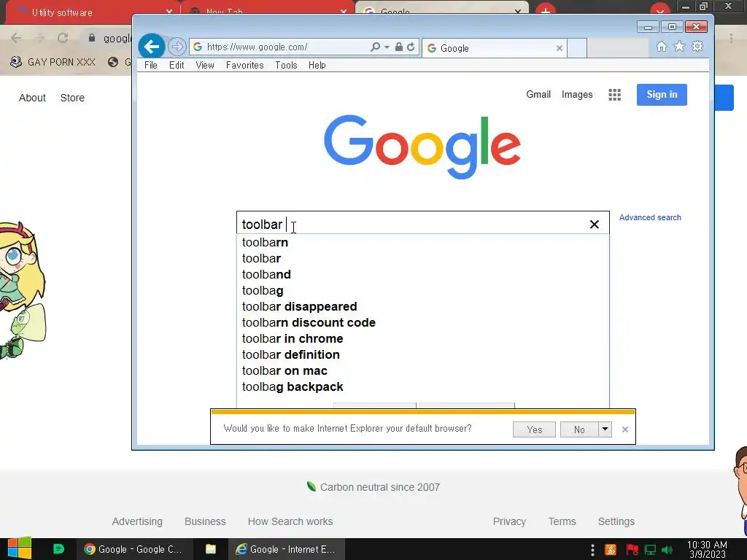Open File Explorer from the taskbar
Viewport: 747px width, 560px height.
[211, 550]
